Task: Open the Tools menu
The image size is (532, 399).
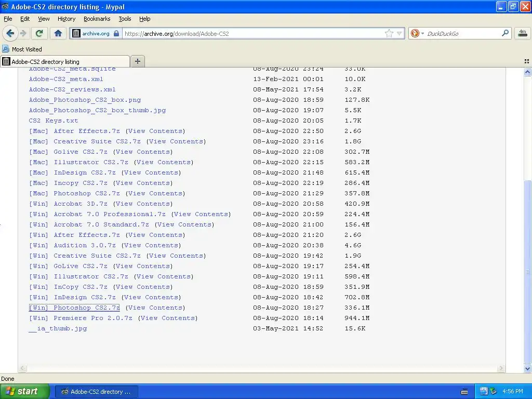Action: tap(125, 19)
